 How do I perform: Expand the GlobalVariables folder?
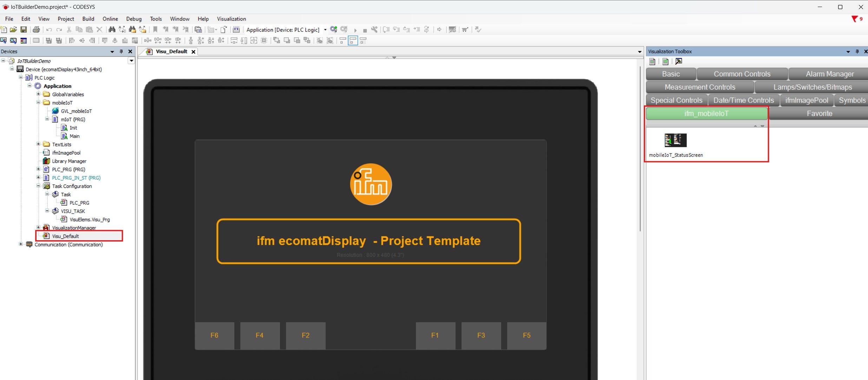38,94
